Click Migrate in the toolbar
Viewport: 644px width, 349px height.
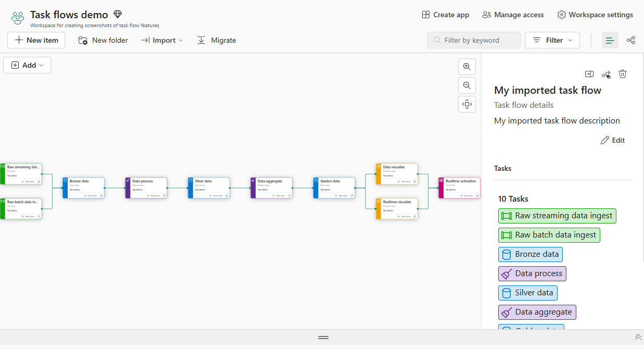tap(216, 40)
